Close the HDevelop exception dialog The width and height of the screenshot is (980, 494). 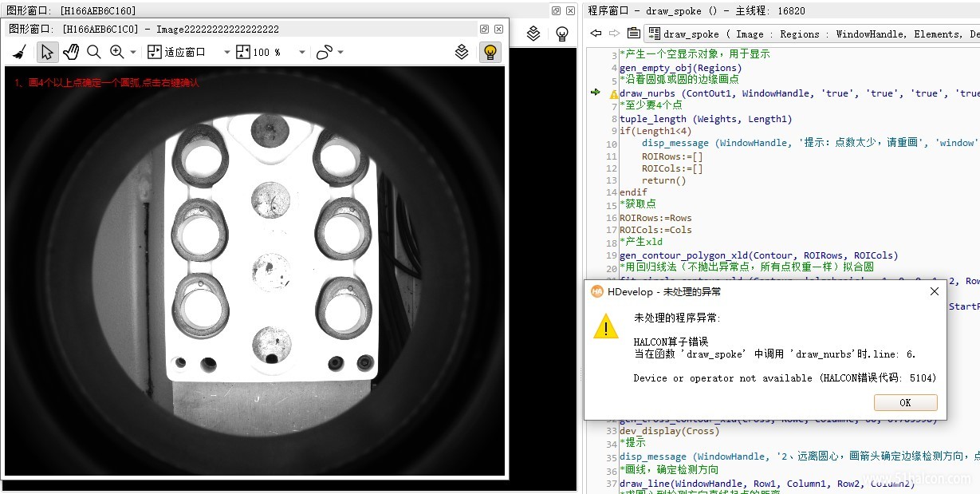tap(935, 291)
